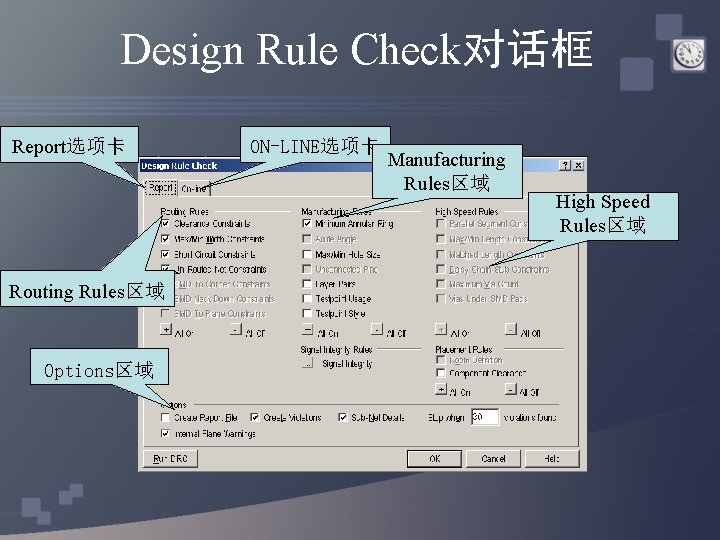Toggle SMD To Plane Constraints checkbox

pyautogui.click(x=165, y=314)
